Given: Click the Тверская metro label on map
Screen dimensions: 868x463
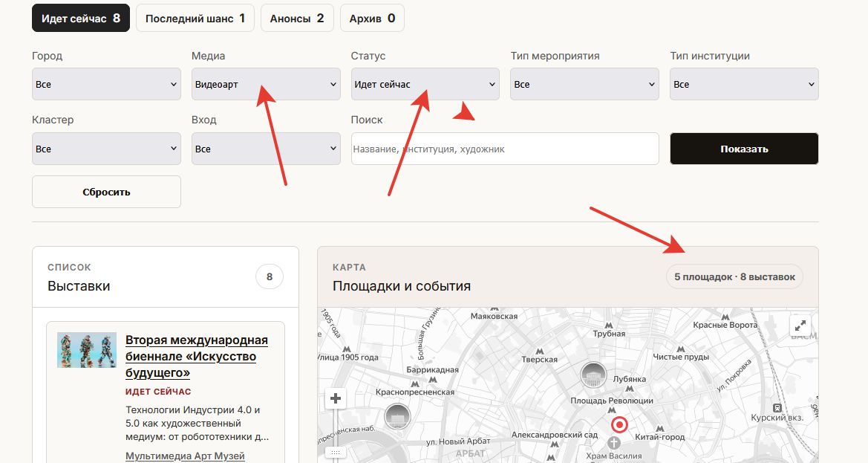Looking at the screenshot, I should click(539, 360).
